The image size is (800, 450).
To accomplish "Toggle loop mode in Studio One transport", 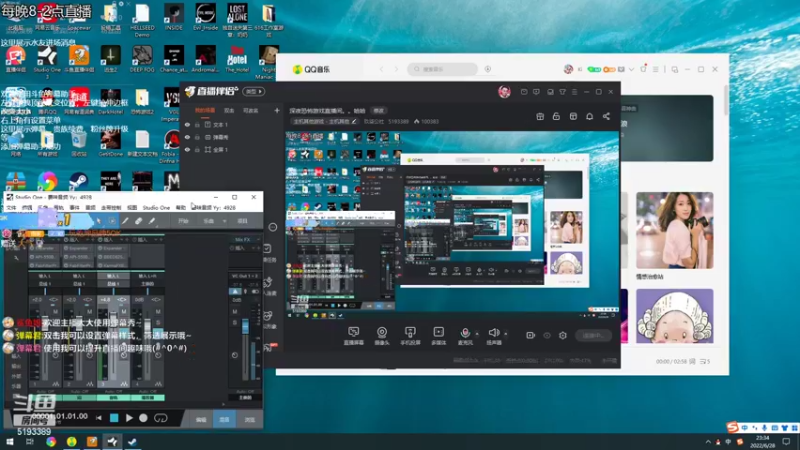I will [160, 418].
